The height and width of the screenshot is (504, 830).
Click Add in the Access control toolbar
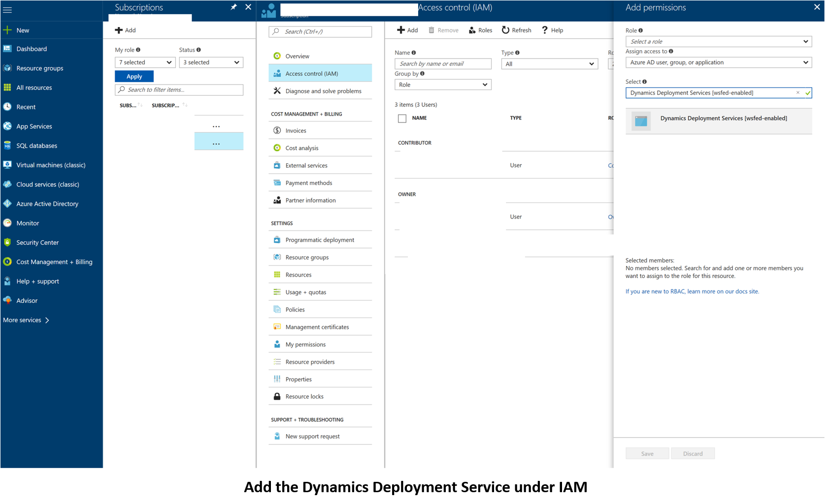(407, 30)
